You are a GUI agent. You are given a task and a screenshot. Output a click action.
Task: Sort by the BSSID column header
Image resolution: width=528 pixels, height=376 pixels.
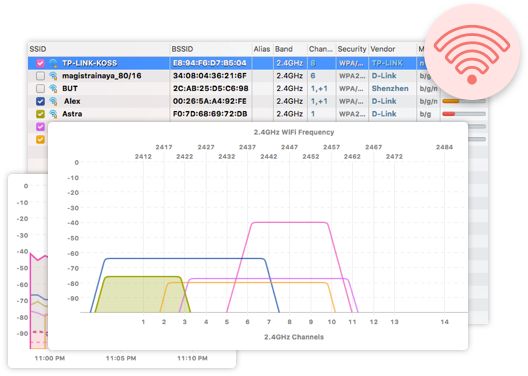[x=182, y=49]
